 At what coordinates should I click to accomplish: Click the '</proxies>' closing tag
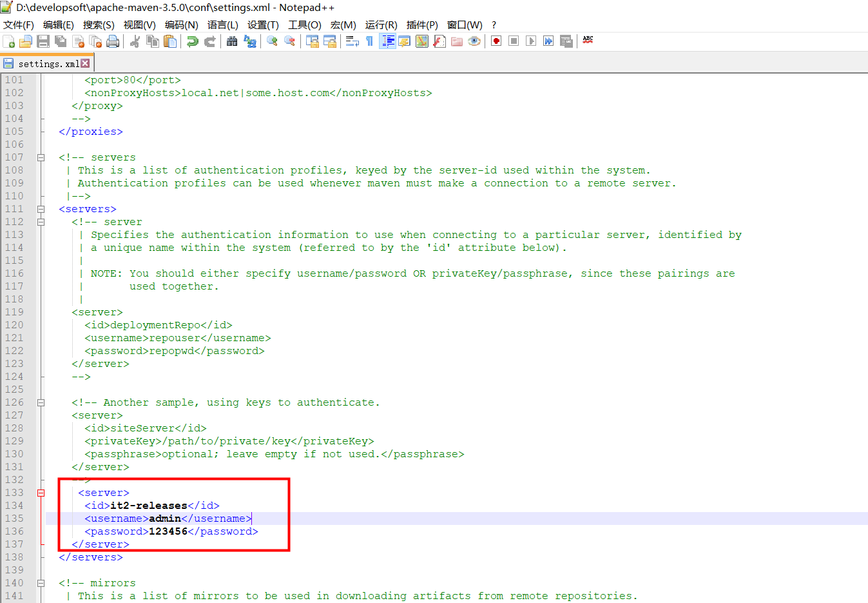(91, 132)
